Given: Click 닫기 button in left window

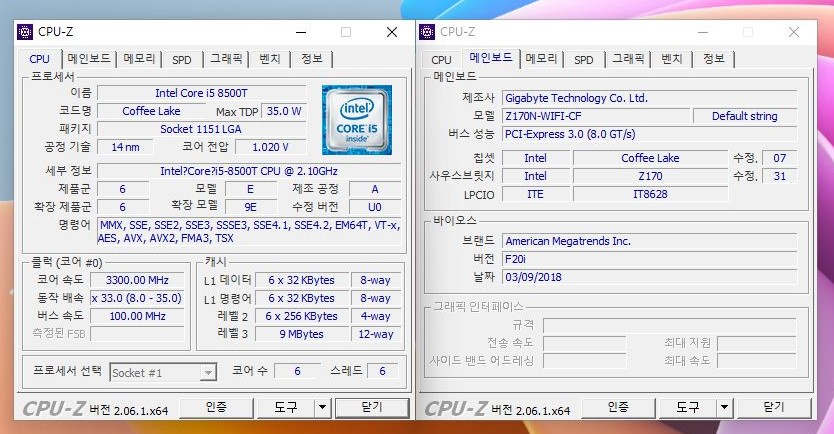Looking at the screenshot, I should (372, 408).
